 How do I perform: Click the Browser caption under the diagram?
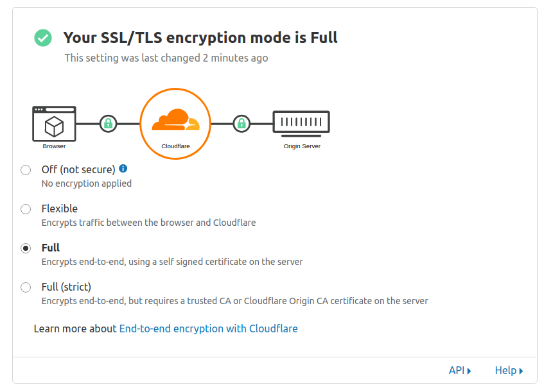point(54,146)
